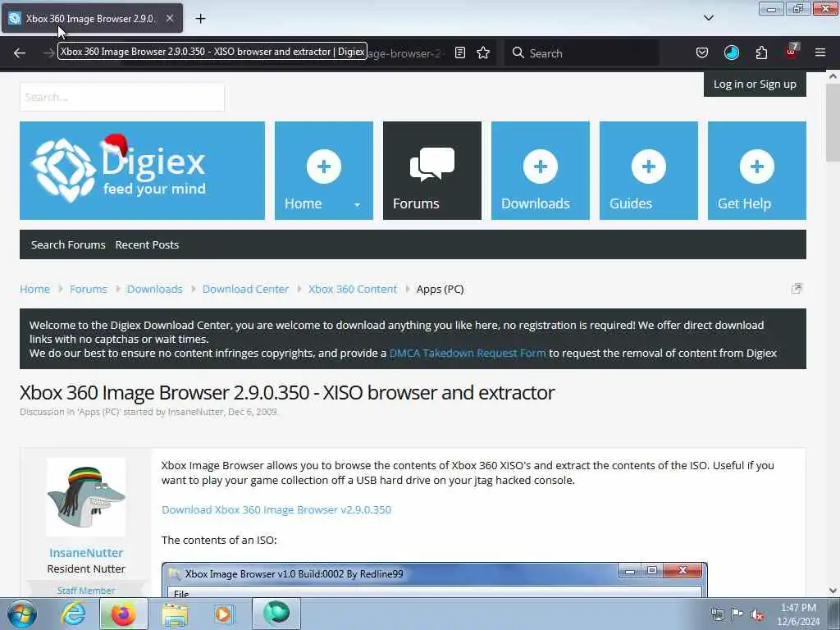840x630 pixels.
Task: Click the Home tile plus icon
Action: click(323, 167)
